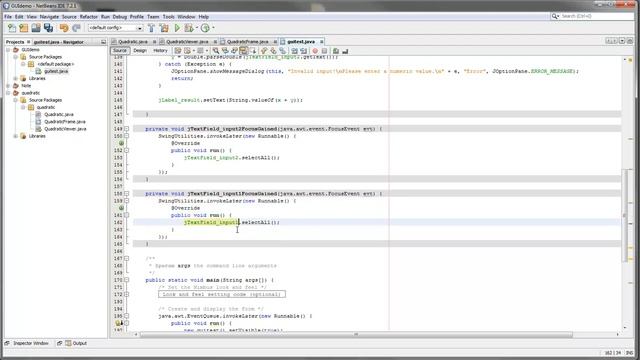Screen dimensions: 640x360
Task: Click the Next Bookmark editor icon
Action: [x=273, y=51]
